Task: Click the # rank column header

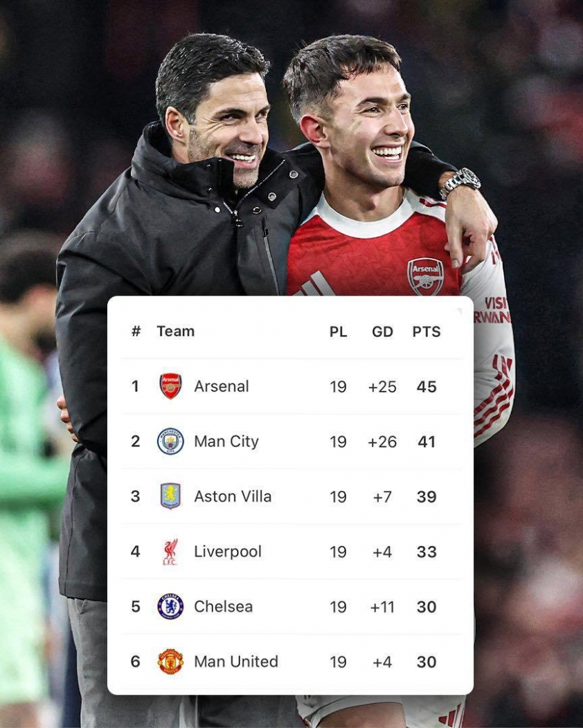Action: 136,331
